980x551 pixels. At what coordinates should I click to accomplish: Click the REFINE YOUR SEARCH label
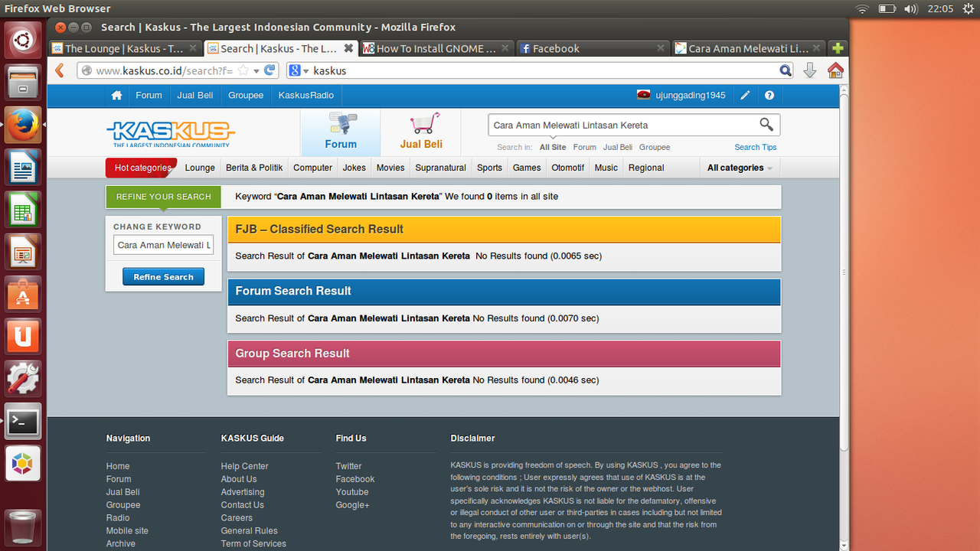click(163, 197)
